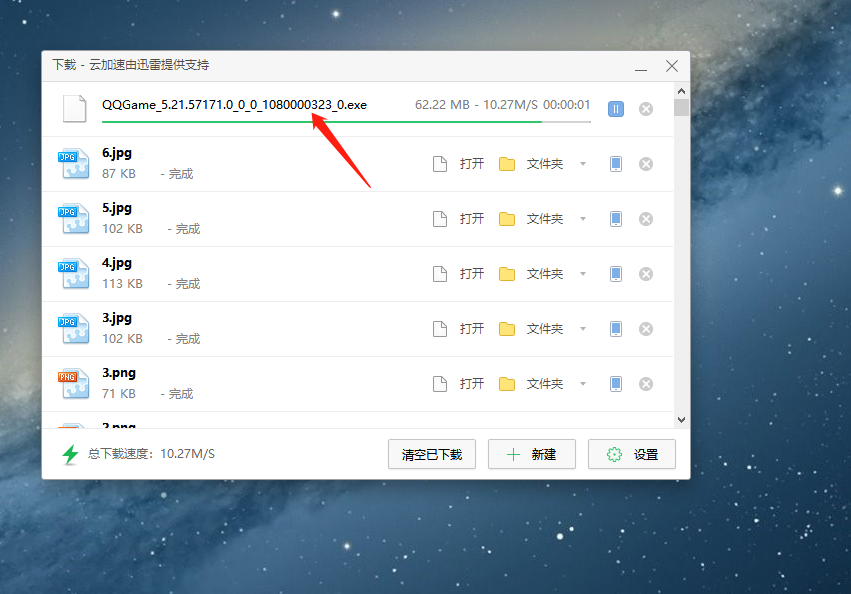Select the 5.jpg filename text
Image resolution: width=851 pixels, height=594 pixels.
[117, 208]
